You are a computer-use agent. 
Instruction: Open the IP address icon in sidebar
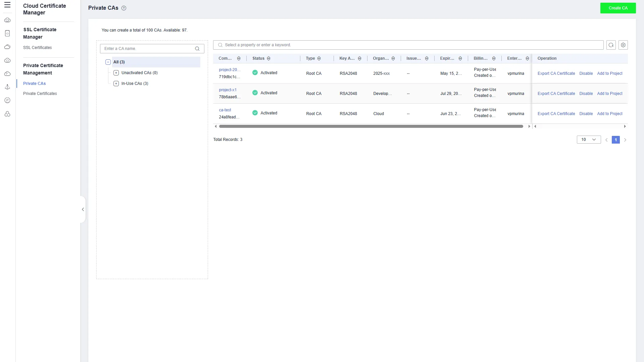pos(7,100)
